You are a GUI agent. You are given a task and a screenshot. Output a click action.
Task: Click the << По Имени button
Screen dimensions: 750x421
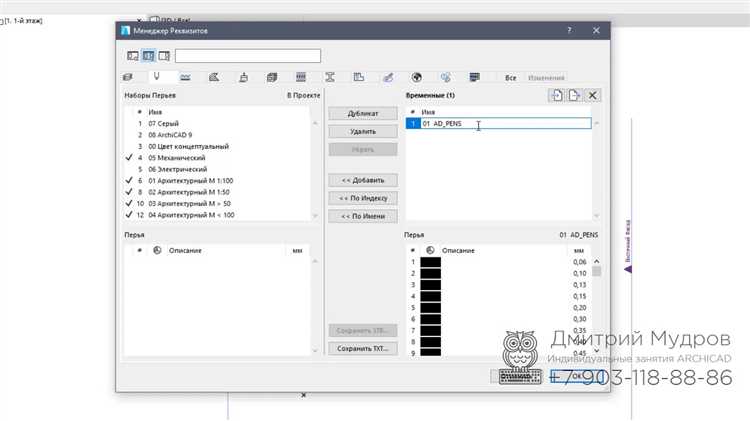click(363, 216)
